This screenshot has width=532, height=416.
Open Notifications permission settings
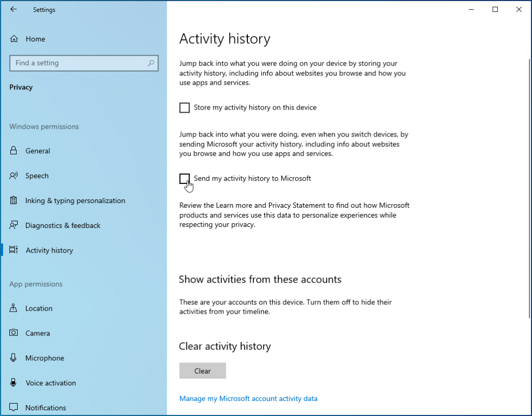click(x=46, y=408)
